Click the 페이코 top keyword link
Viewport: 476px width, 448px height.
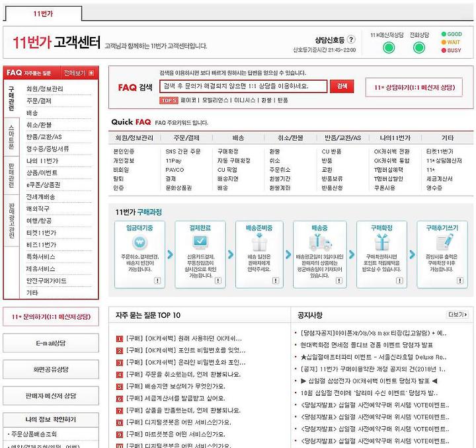coord(188,100)
